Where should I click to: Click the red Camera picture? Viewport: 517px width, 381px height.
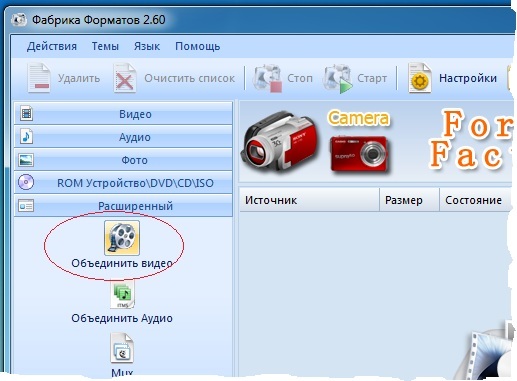click(x=360, y=155)
